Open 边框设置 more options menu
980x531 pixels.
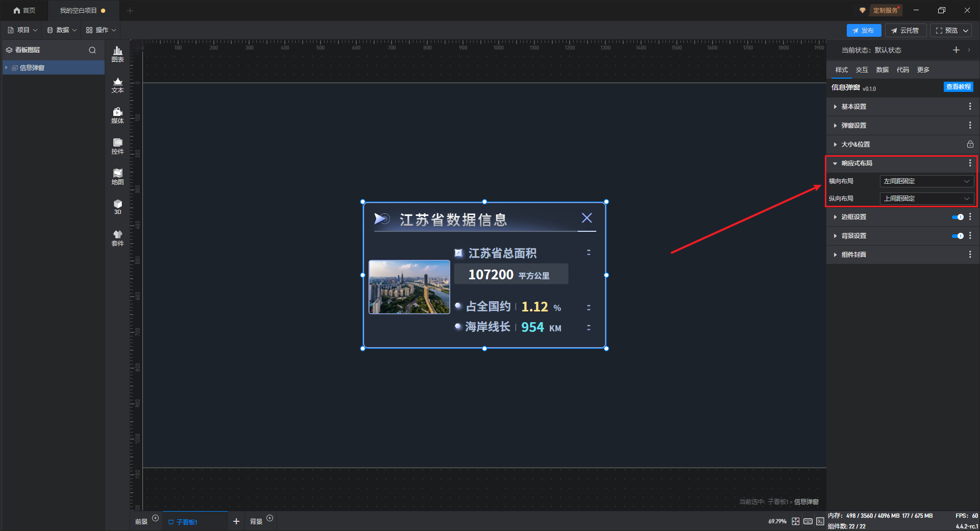point(970,216)
